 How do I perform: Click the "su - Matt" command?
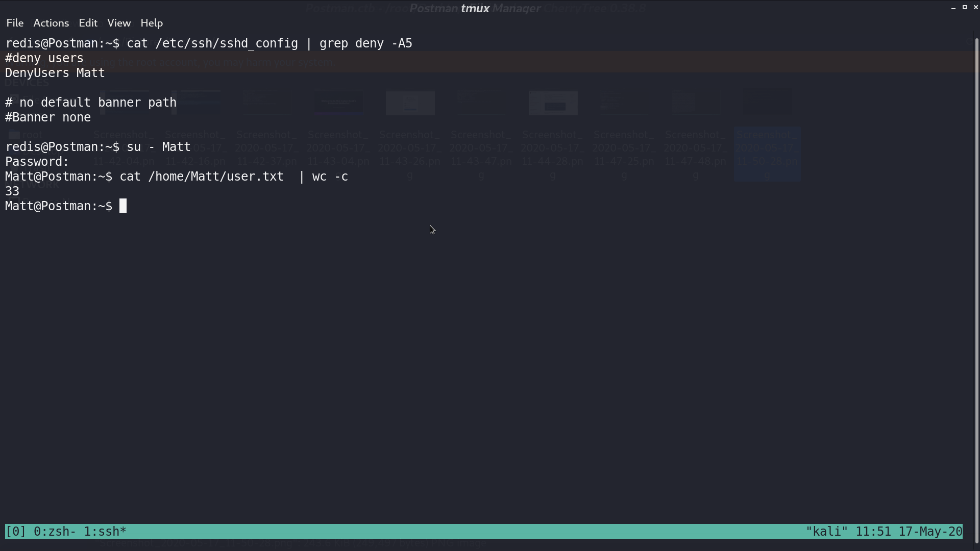159,147
